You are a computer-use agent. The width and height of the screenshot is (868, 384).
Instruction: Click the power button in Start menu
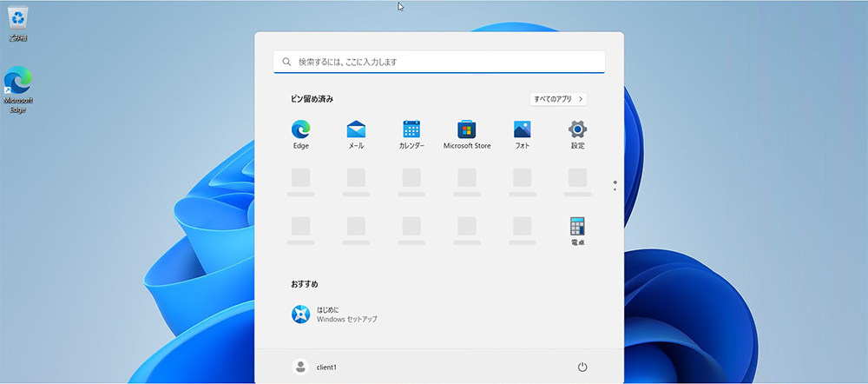[582, 367]
